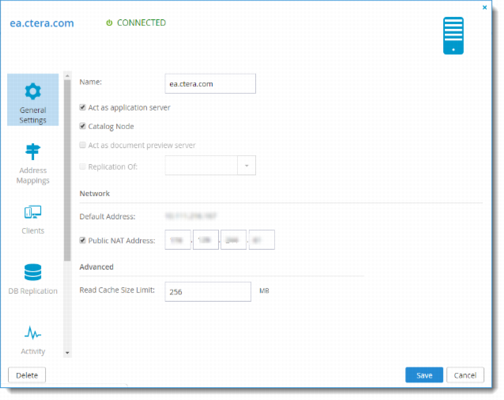The height and width of the screenshot is (400, 504).
Task: Click the sidebar scroll up arrow
Action: 67,76
